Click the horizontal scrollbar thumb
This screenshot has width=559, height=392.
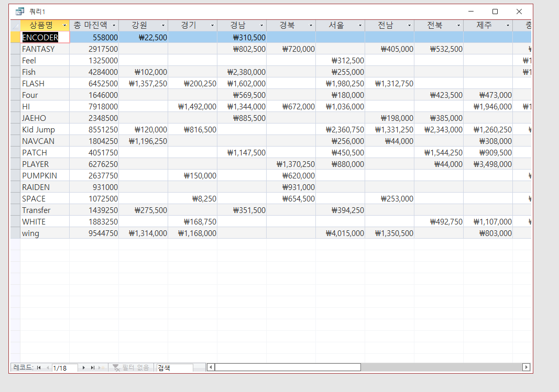coord(287,367)
